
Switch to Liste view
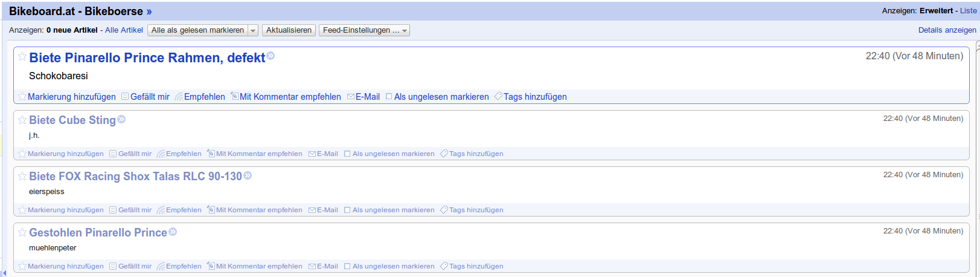pyautogui.click(x=968, y=11)
